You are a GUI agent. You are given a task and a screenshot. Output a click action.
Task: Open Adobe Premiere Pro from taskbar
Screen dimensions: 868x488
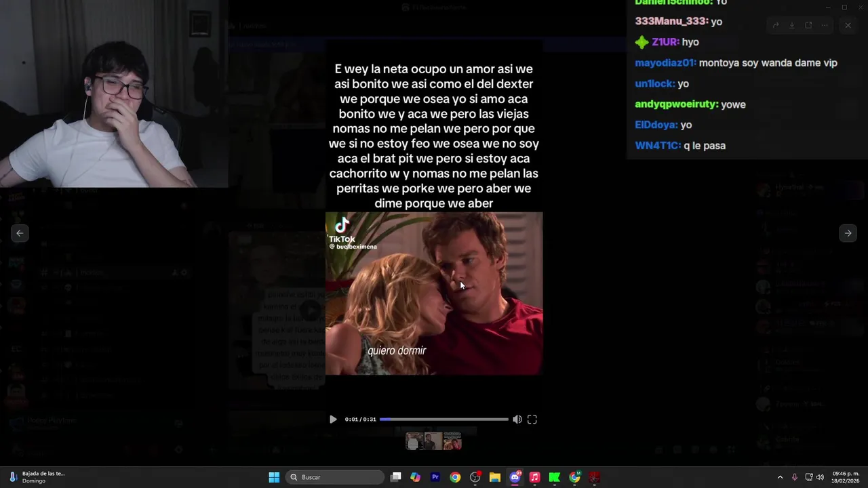(x=435, y=477)
